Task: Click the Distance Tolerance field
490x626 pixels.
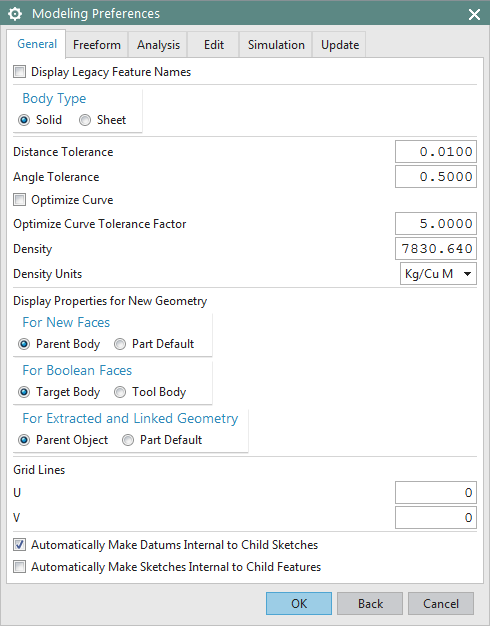Action: [x=436, y=152]
